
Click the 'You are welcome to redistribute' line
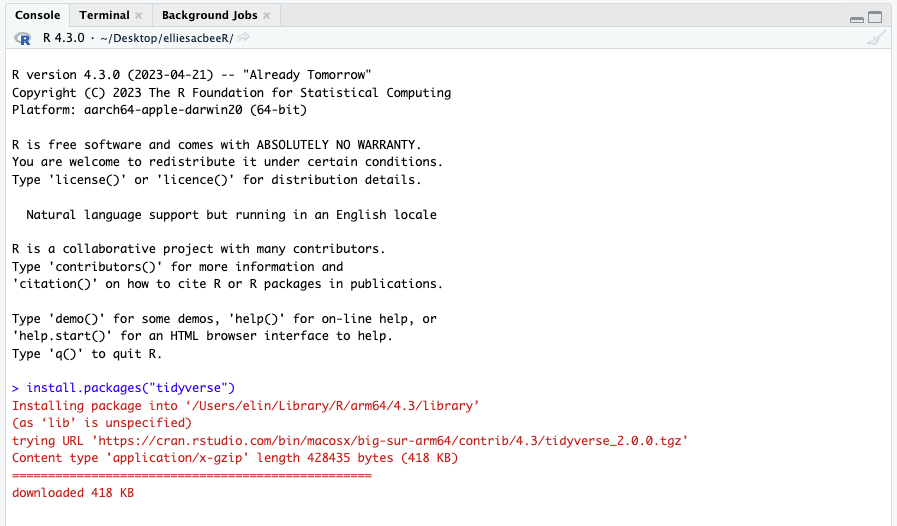pos(227,162)
